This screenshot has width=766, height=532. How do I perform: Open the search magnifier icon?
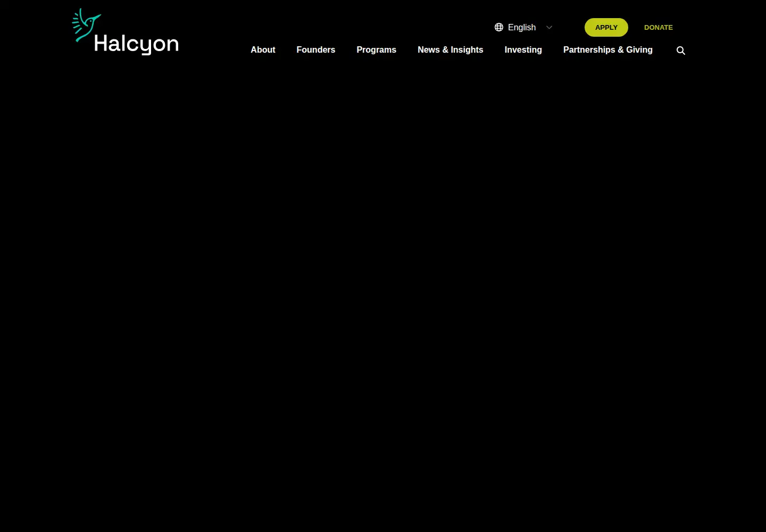[681, 51]
